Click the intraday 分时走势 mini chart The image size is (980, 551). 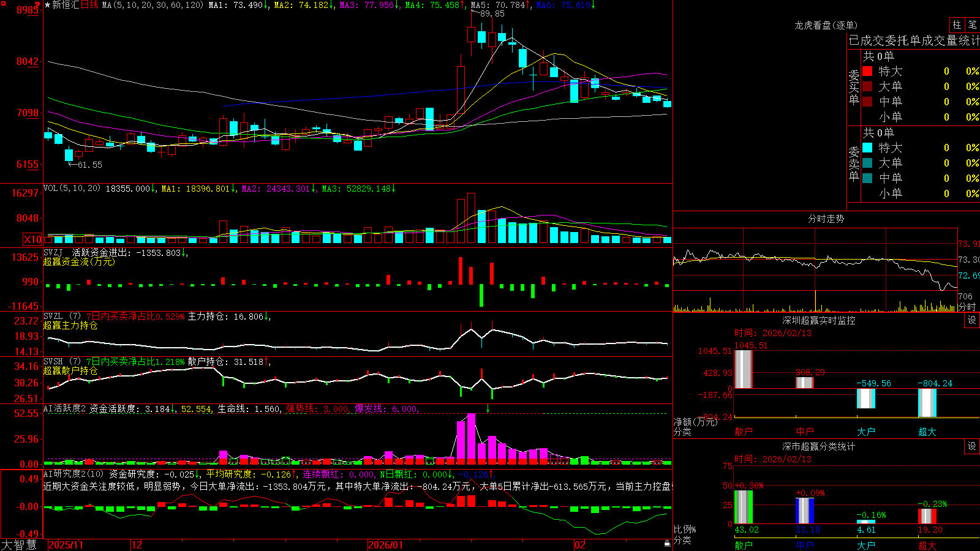point(815,270)
